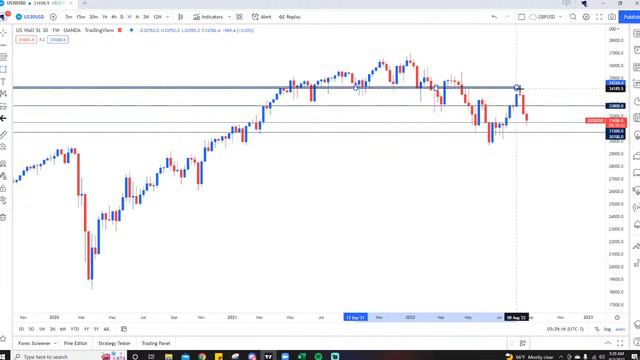This screenshot has height=360, width=640.
Task: Start bar Replay mode
Action: coord(290,17)
